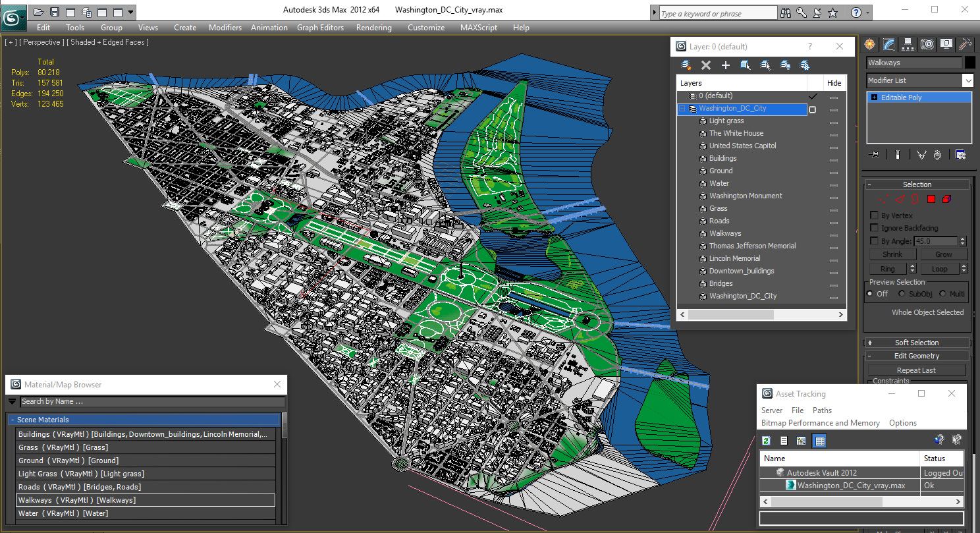Click the Shrink selection button

(892, 254)
